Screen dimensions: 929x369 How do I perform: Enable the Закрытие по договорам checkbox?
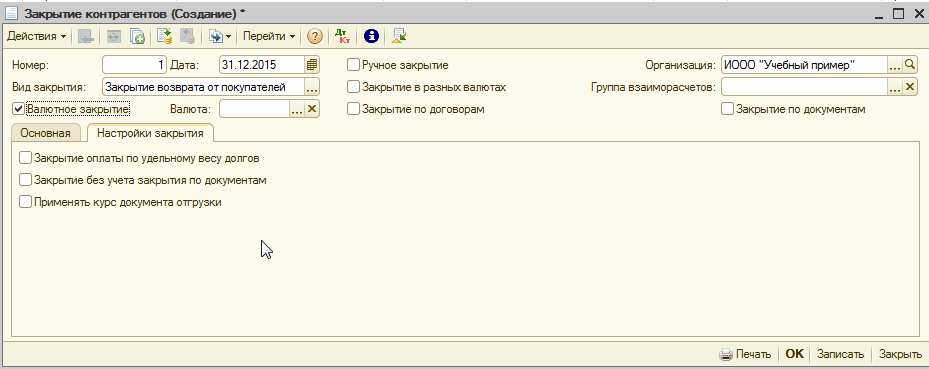(x=353, y=109)
